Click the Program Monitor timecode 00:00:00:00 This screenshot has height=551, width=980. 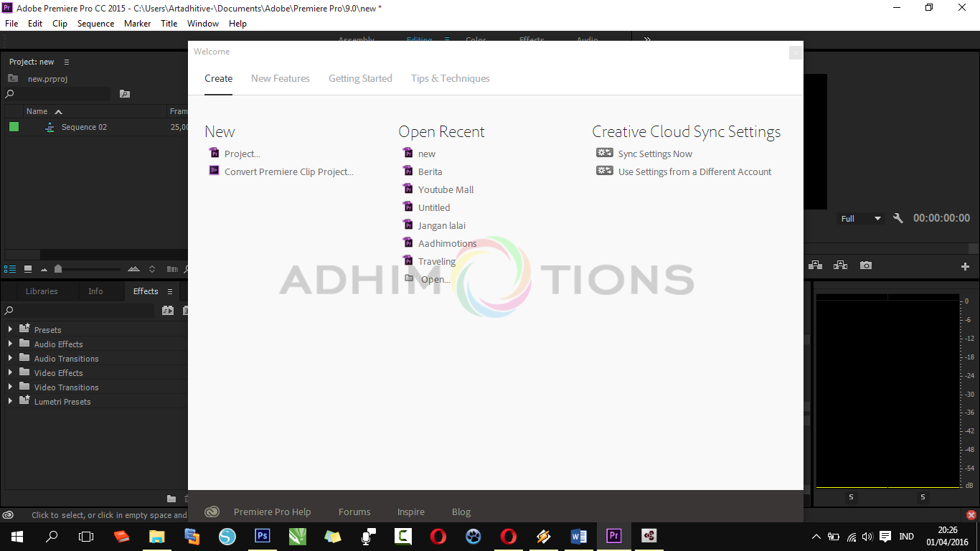941,218
